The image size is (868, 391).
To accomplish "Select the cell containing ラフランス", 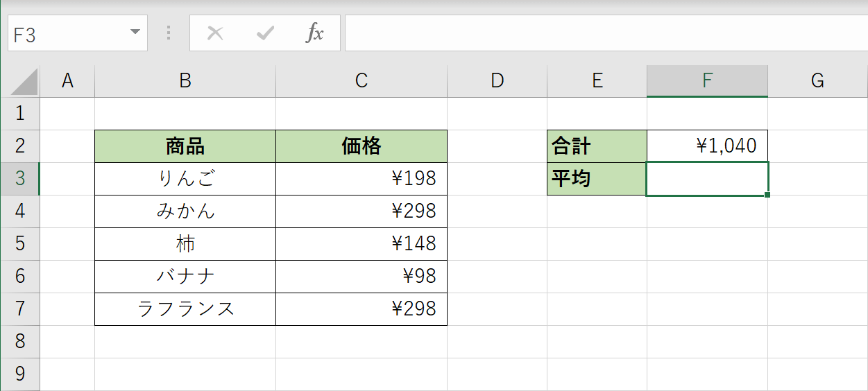I will pyautogui.click(x=185, y=309).
